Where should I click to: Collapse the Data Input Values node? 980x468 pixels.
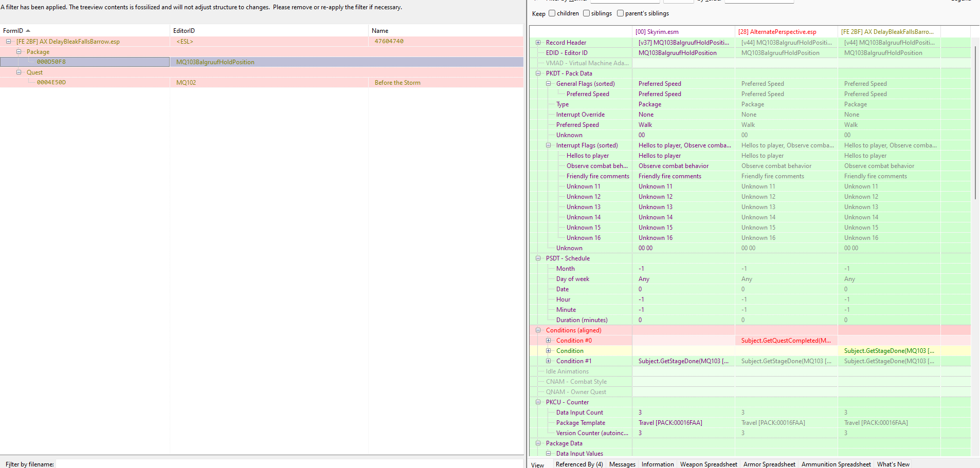pyautogui.click(x=548, y=454)
